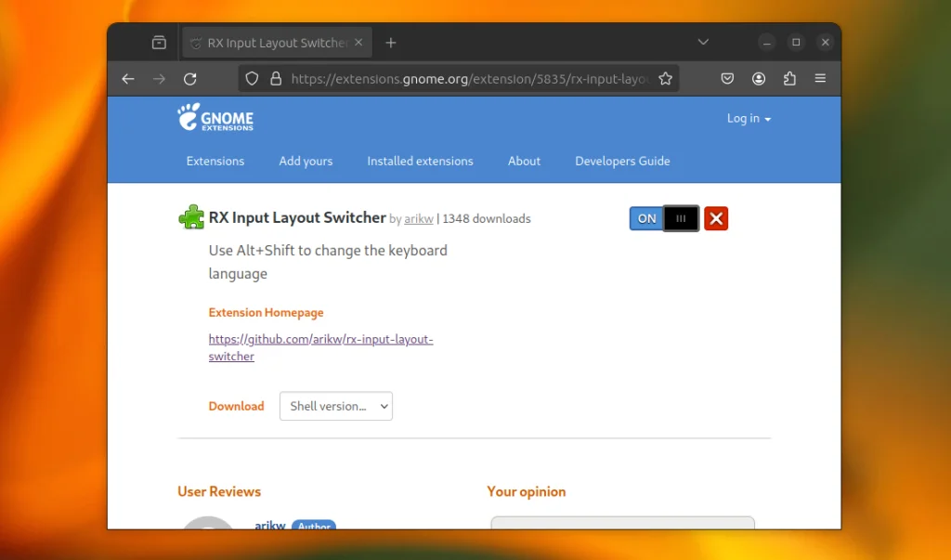Click the green puzzle piece extension icon
The width and height of the screenshot is (951, 560).
coord(191,216)
